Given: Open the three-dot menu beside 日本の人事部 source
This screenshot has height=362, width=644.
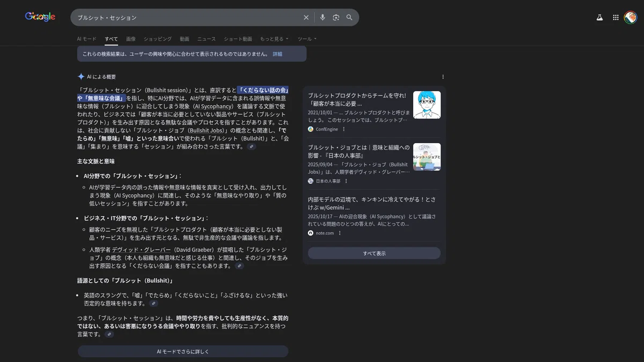Looking at the screenshot, I should pyautogui.click(x=346, y=181).
